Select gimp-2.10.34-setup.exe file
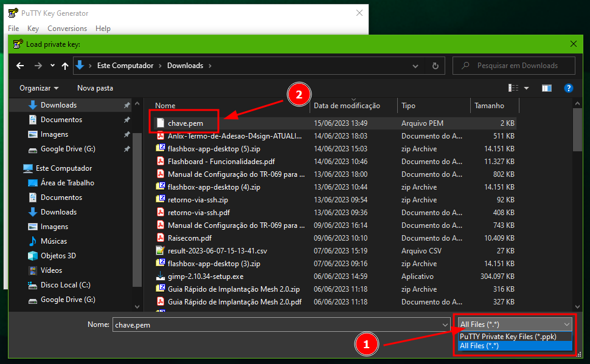 click(206, 276)
